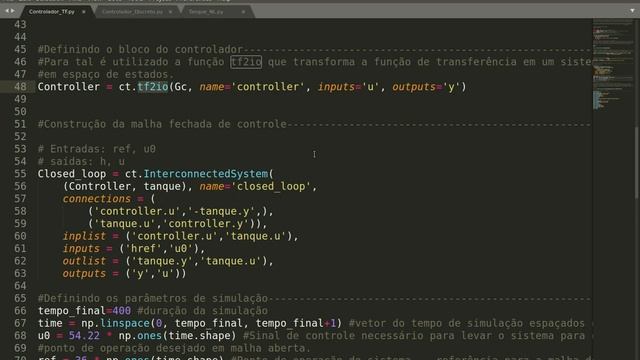Click line number 66 in gutter
This screenshot has height=360, width=640.
coord(20,311)
